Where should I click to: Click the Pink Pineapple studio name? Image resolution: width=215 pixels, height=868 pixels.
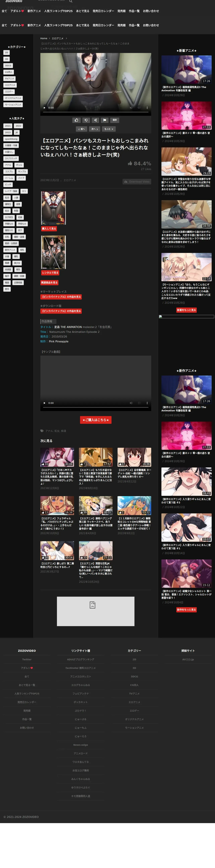tap(59, 341)
